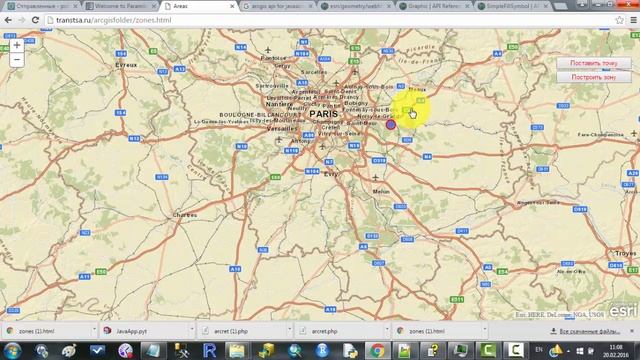Open the help question-mark app in taskbar

(x=433, y=351)
